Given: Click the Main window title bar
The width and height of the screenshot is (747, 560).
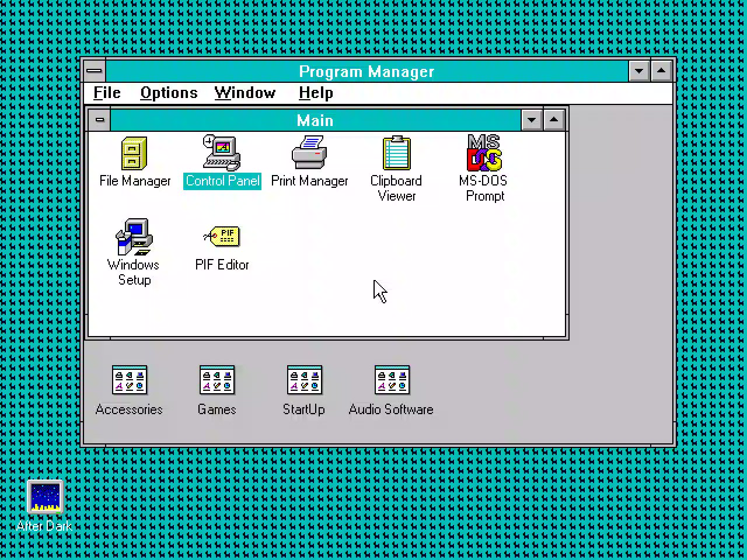Looking at the screenshot, I should (315, 120).
